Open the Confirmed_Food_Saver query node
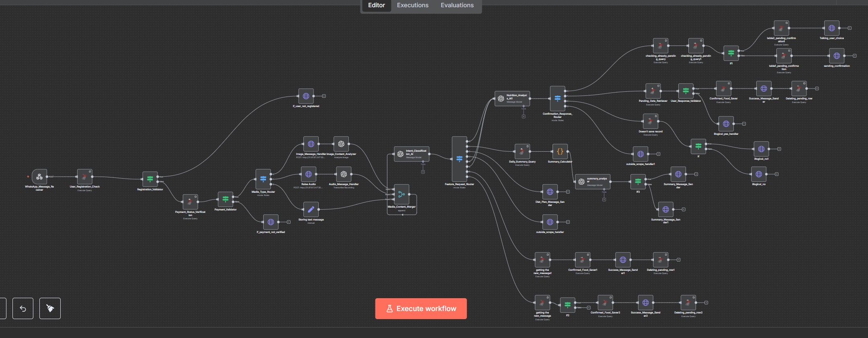The width and height of the screenshot is (868, 338). pos(723,89)
